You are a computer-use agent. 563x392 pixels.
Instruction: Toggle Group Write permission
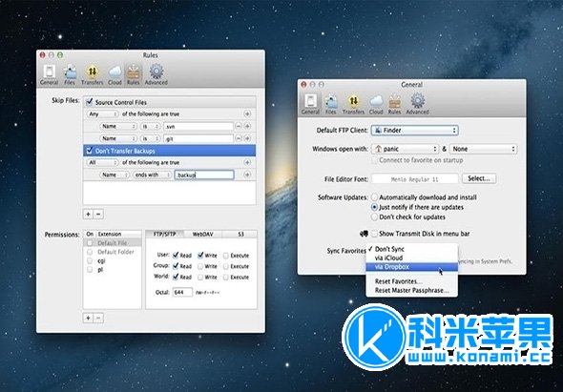point(200,266)
